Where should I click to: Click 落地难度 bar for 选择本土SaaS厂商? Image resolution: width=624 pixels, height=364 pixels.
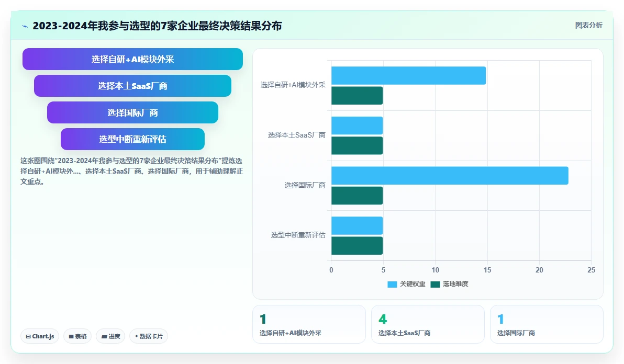pos(357,145)
